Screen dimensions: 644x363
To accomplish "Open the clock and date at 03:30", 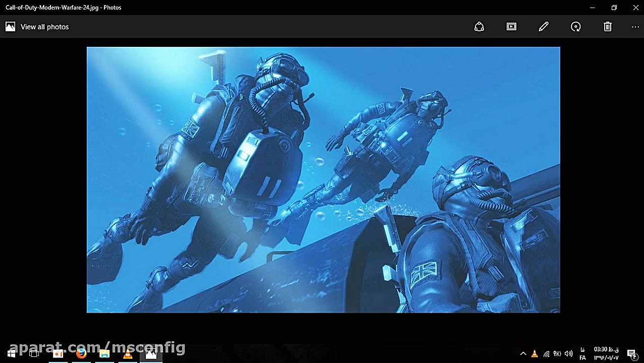I will tap(606, 353).
